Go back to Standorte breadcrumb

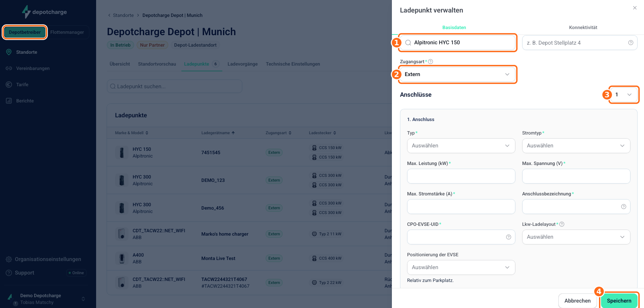[x=123, y=15]
